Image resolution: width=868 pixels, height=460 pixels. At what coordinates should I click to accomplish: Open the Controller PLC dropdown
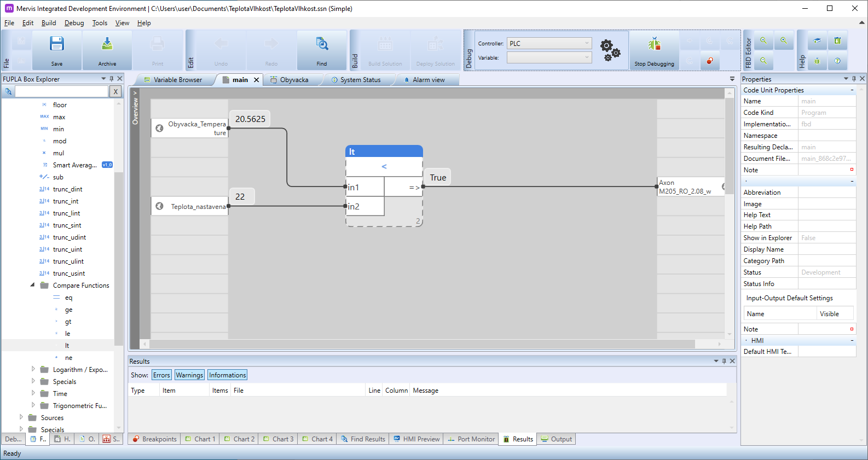[549, 43]
